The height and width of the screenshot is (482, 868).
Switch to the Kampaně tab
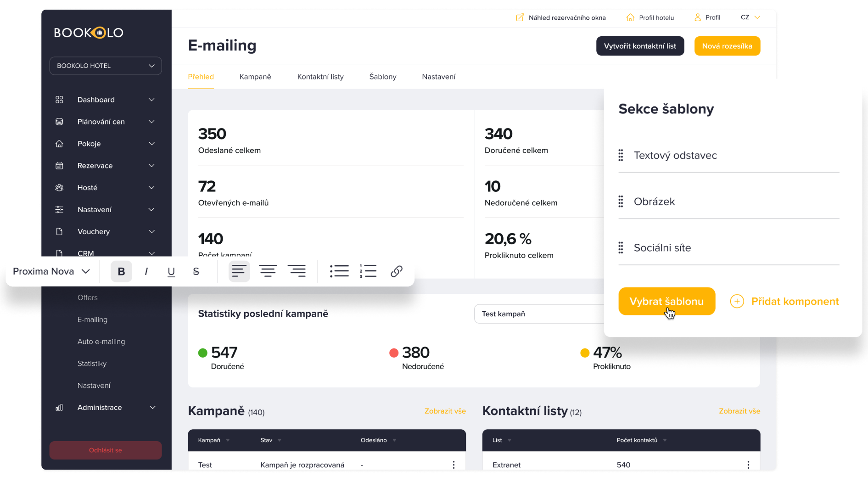tap(255, 77)
